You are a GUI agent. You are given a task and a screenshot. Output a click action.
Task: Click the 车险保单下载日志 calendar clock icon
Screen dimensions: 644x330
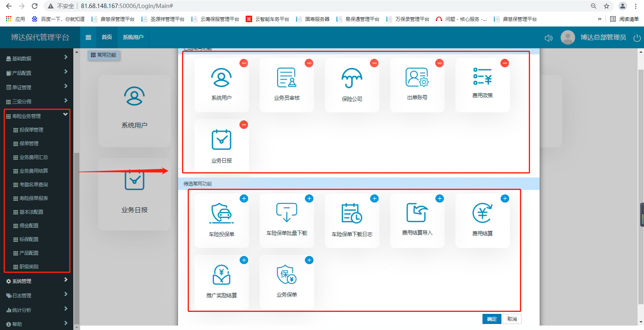[x=352, y=213]
